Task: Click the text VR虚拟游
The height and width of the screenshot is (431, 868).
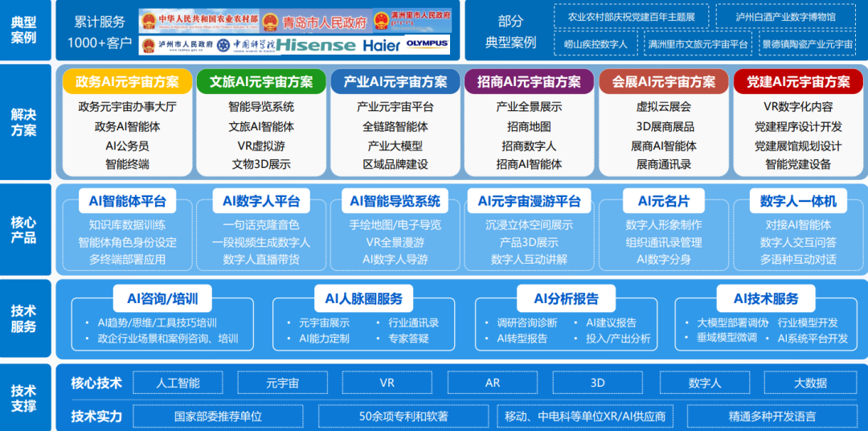Action: pyautogui.click(x=261, y=146)
